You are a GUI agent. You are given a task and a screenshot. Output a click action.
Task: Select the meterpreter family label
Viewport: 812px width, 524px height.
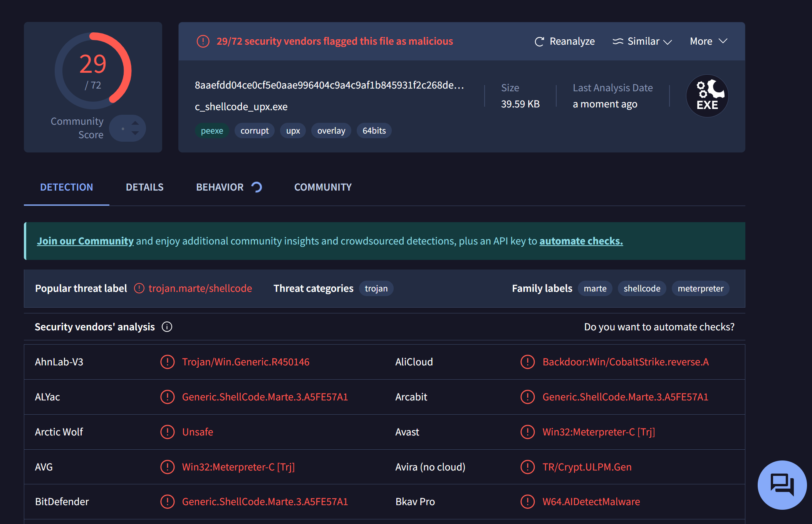700,288
